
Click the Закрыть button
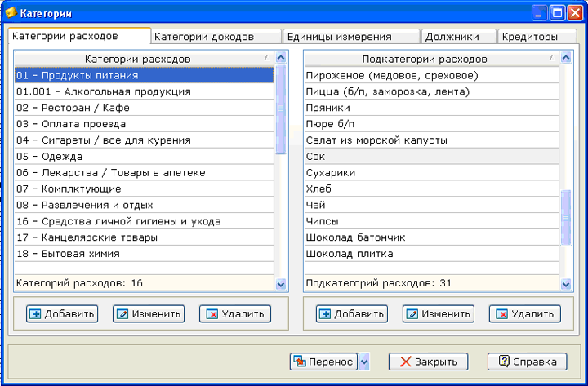(x=428, y=362)
